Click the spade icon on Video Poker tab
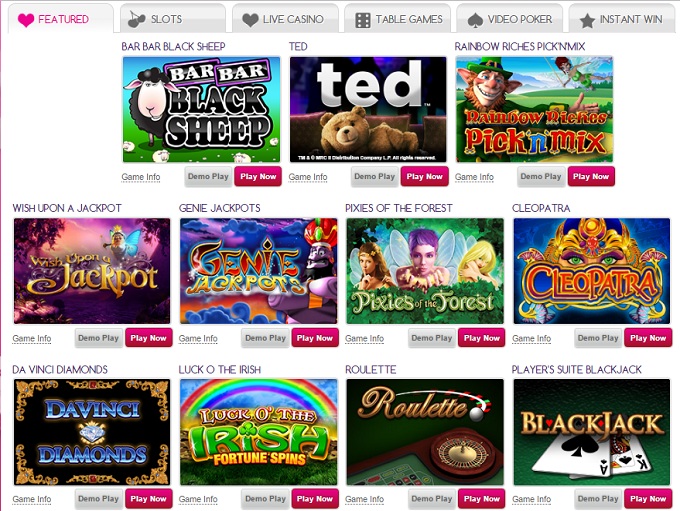The height and width of the screenshot is (511, 680). 475,20
